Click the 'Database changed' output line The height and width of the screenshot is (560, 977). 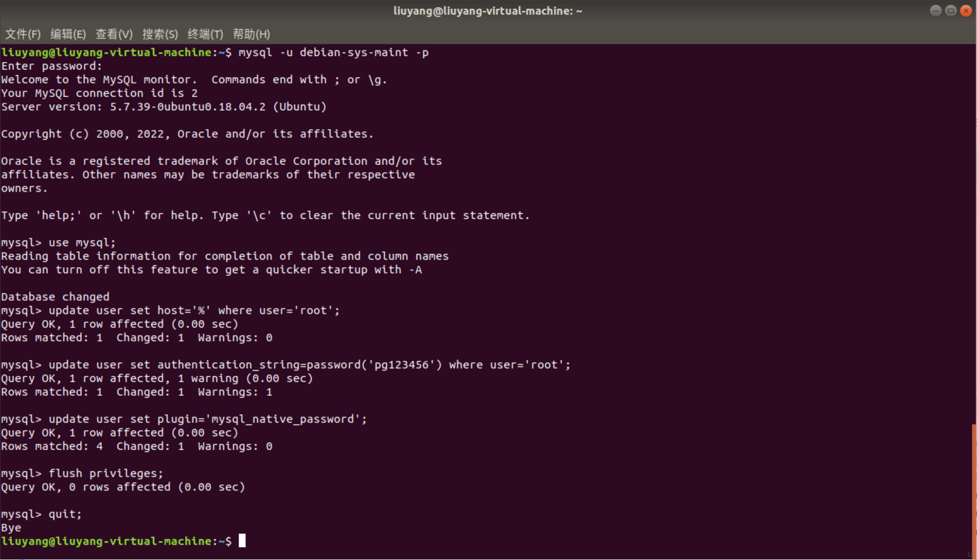(x=55, y=297)
